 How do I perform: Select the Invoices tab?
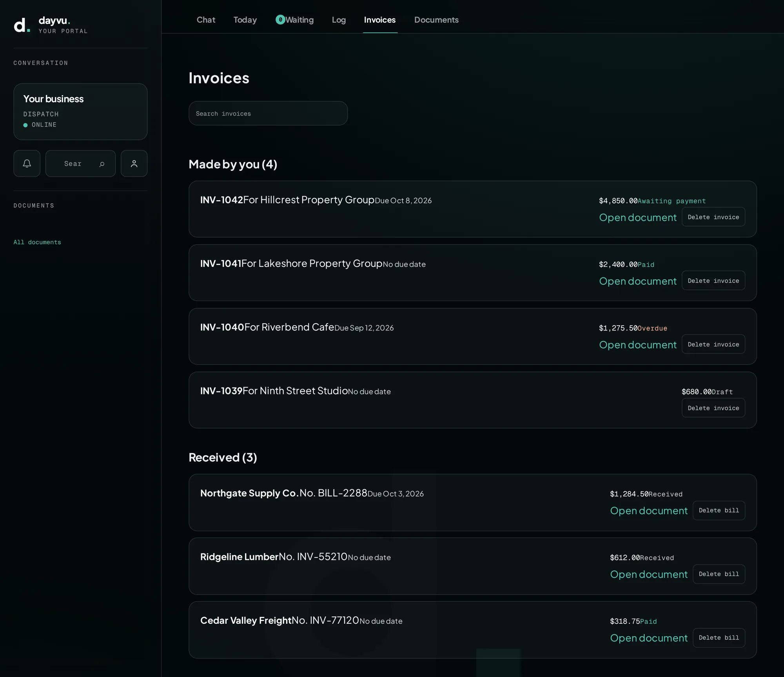pos(380,20)
